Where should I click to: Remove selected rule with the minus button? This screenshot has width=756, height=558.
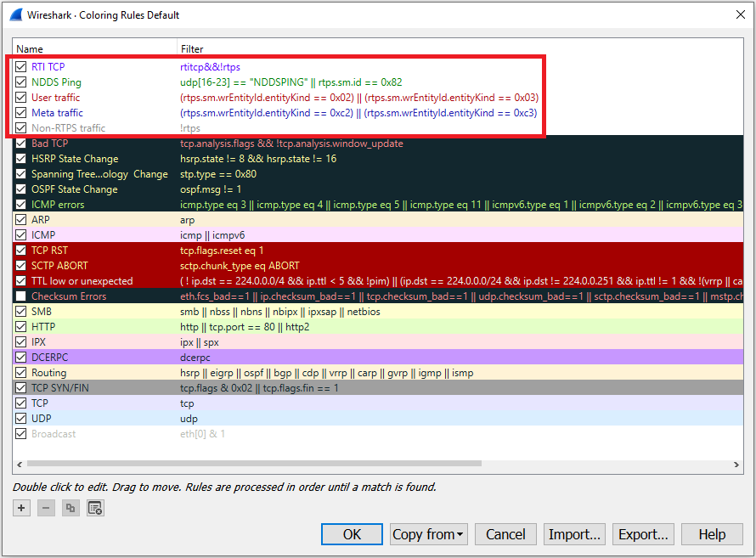click(46, 508)
